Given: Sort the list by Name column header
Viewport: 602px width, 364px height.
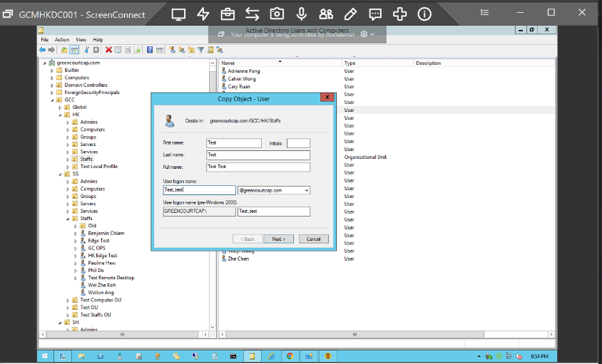Looking at the screenshot, I should coord(280,63).
